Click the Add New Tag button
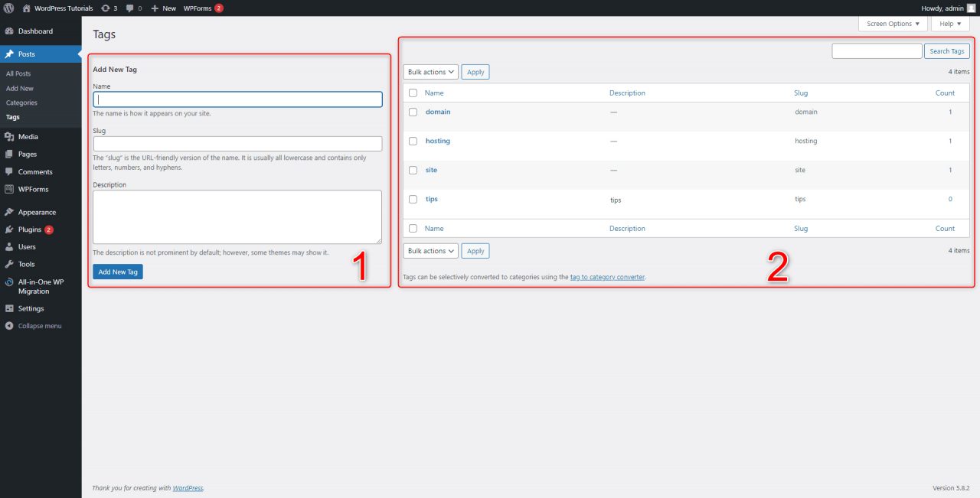Viewport: 980px width, 498px height. [x=117, y=272]
